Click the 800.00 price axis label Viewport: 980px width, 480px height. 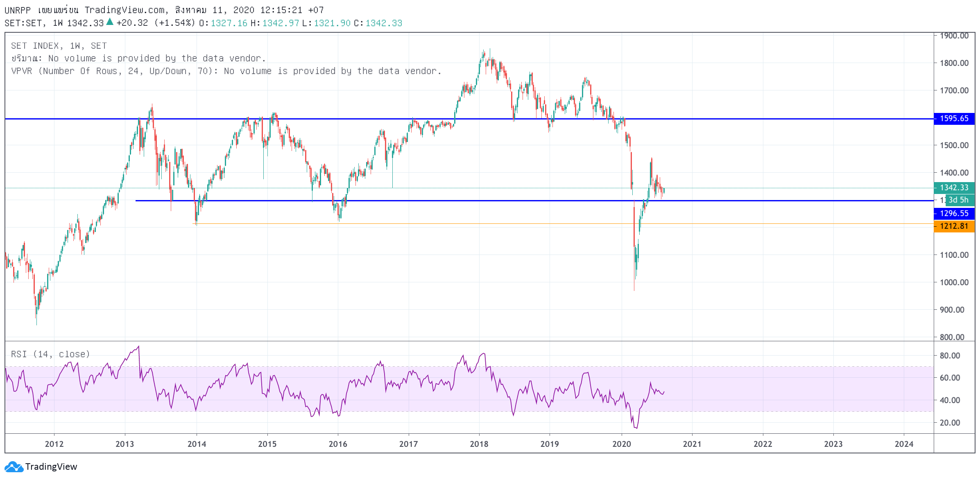click(x=952, y=337)
